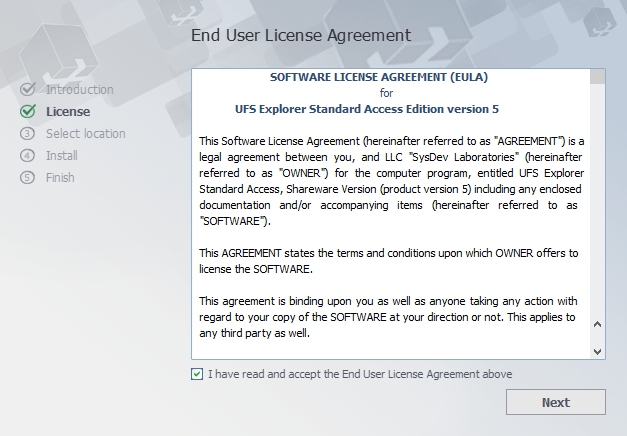627x436 pixels.
Task: Select the Finish step label
Action: [60, 178]
